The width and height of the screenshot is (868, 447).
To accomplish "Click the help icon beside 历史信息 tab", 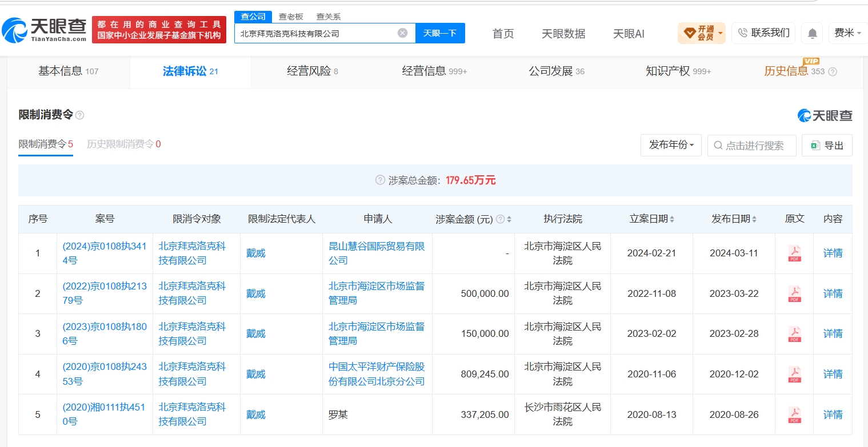I will (x=833, y=72).
